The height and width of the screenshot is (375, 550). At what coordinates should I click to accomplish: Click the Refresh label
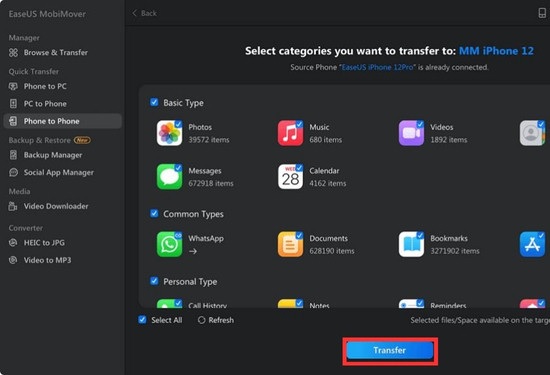pos(221,320)
